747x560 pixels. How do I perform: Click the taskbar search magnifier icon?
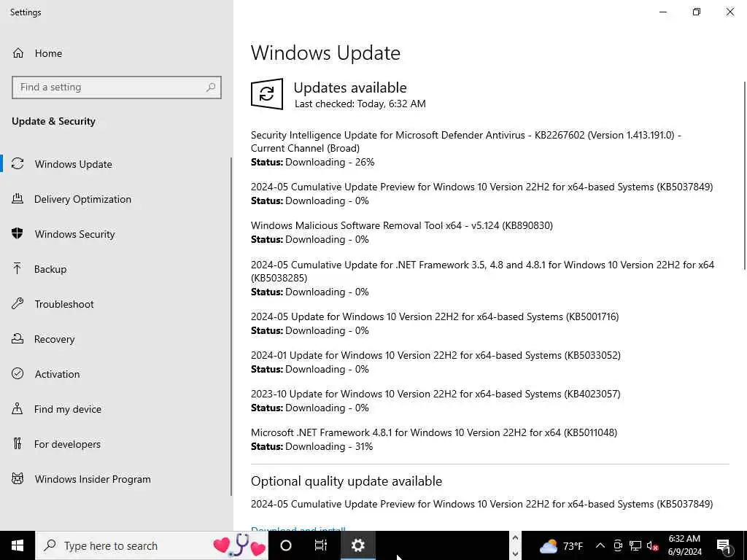point(50,545)
